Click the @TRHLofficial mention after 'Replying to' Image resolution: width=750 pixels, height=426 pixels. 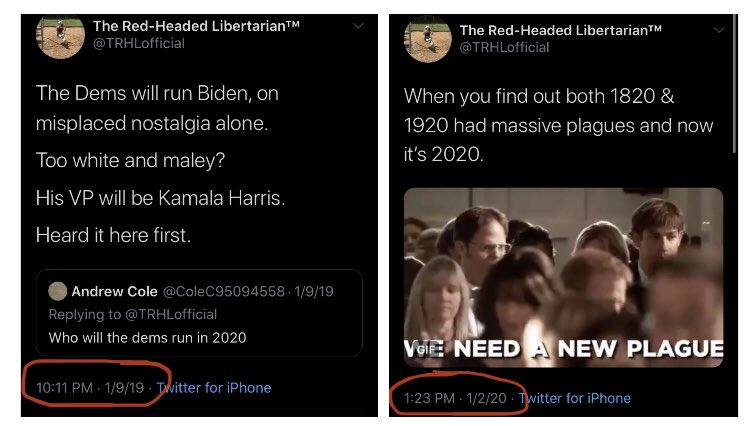(x=171, y=314)
